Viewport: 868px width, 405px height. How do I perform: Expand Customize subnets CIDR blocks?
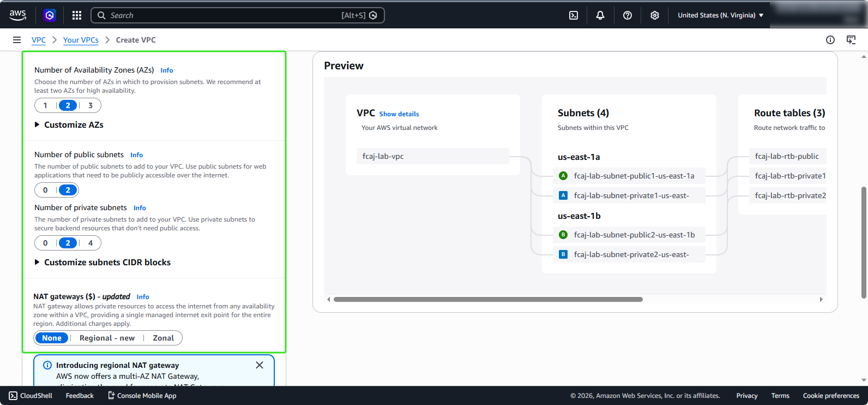point(103,263)
